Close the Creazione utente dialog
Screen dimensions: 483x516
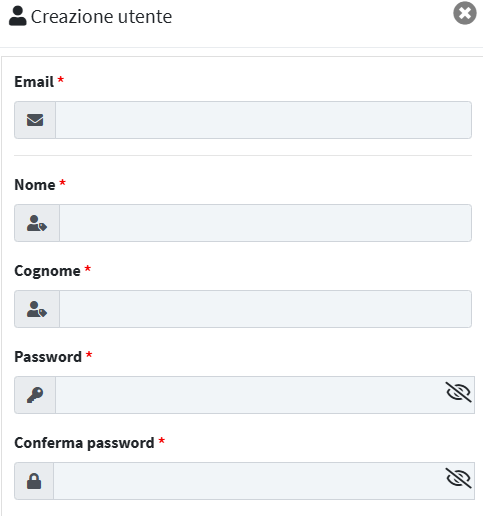tap(465, 13)
